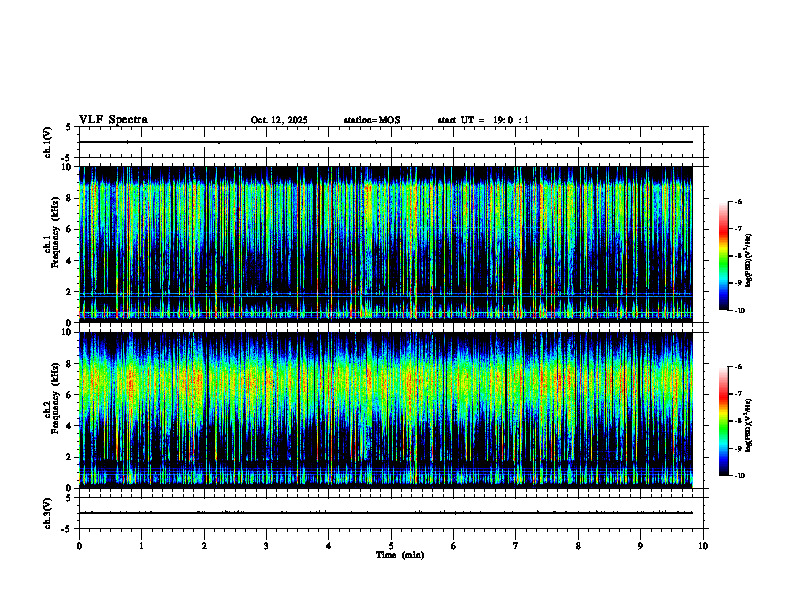Select the ch.1 color bar log(PSD) label
Viewport: 792px width, 612px height.
pyautogui.click(x=749, y=261)
